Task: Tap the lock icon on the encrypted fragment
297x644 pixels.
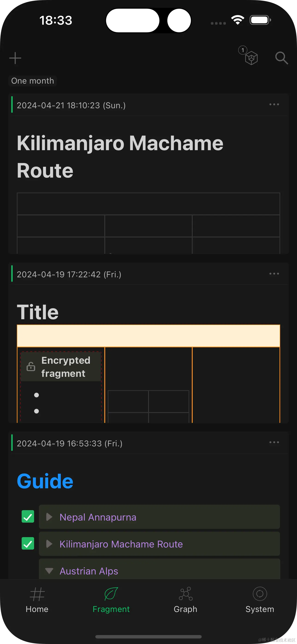Action: [x=31, y=367]
